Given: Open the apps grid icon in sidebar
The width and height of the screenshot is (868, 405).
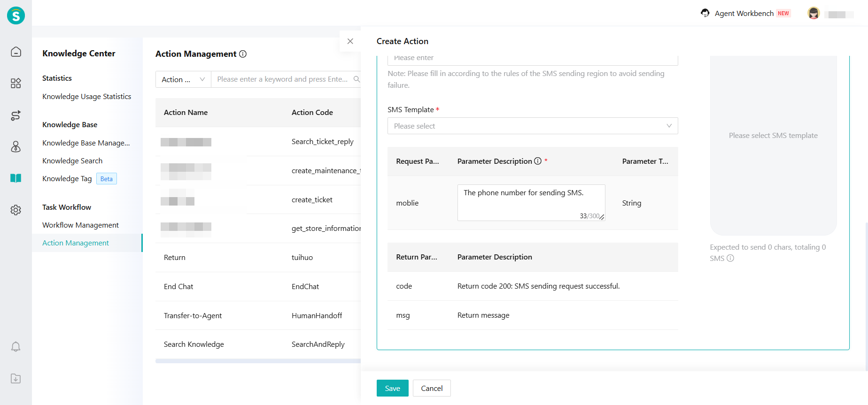Looking at the screenshot, I should coord(16,84).
